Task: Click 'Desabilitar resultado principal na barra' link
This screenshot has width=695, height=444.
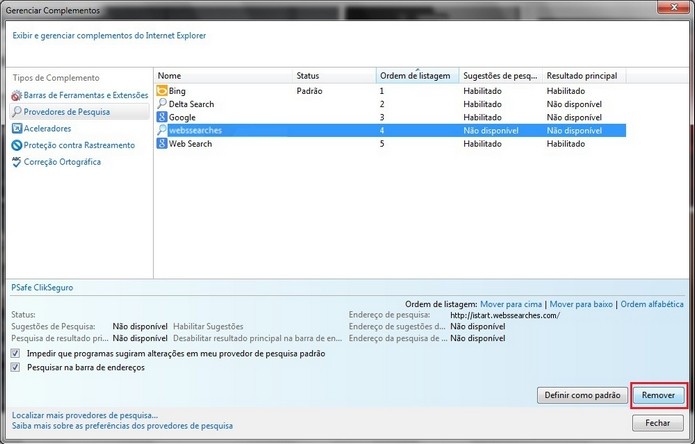Action: pos(258,338)
